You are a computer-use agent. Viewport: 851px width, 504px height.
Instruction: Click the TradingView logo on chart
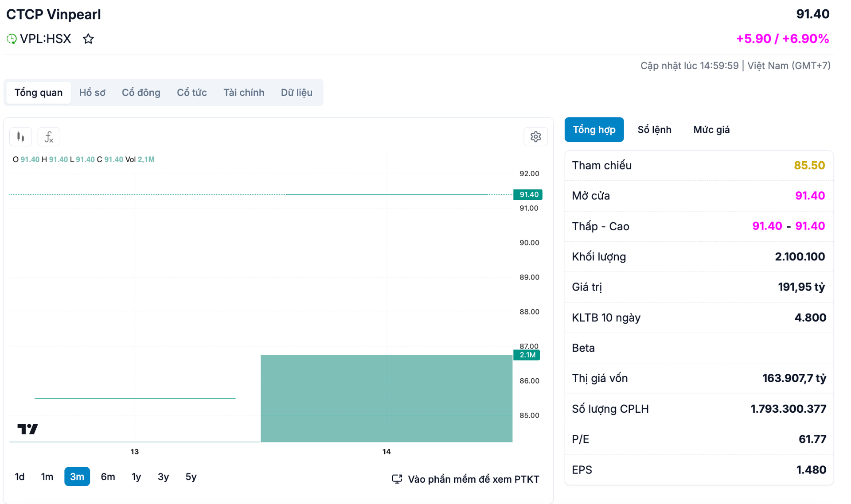coord(27,429)
